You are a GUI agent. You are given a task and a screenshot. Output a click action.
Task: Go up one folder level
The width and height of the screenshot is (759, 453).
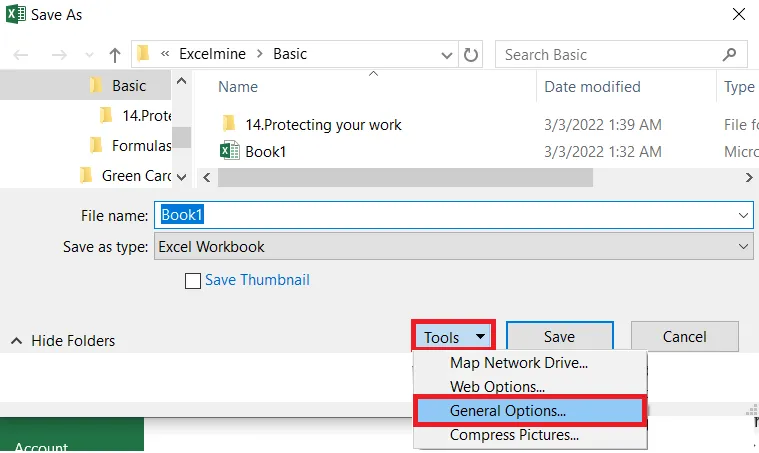point(115,55)
